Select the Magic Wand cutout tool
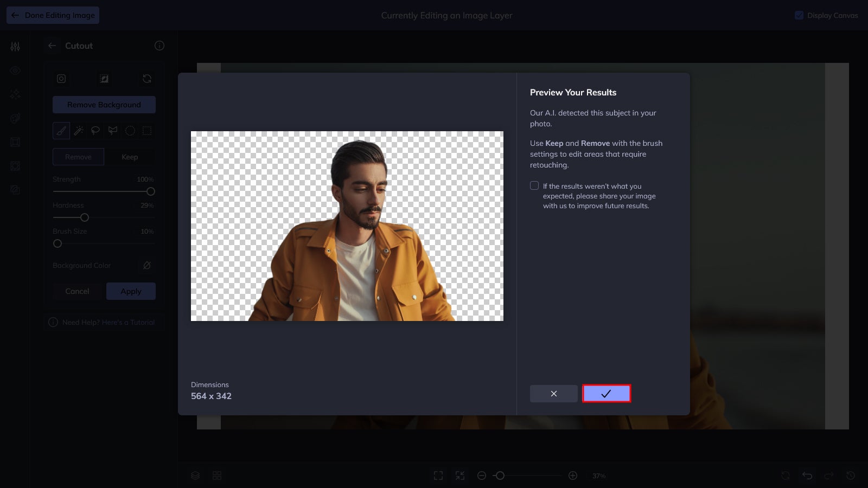 [78, 131]
